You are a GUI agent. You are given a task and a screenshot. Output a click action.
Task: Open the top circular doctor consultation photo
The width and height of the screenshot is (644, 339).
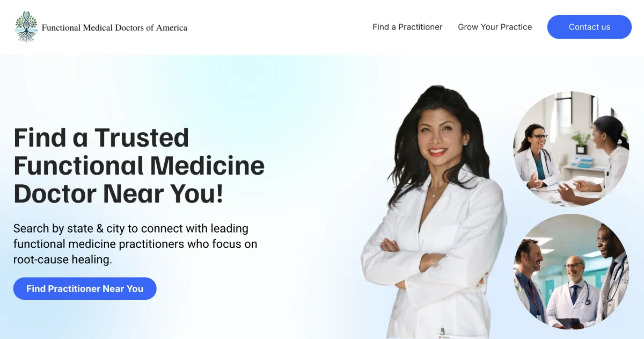(x=571, y=149)
